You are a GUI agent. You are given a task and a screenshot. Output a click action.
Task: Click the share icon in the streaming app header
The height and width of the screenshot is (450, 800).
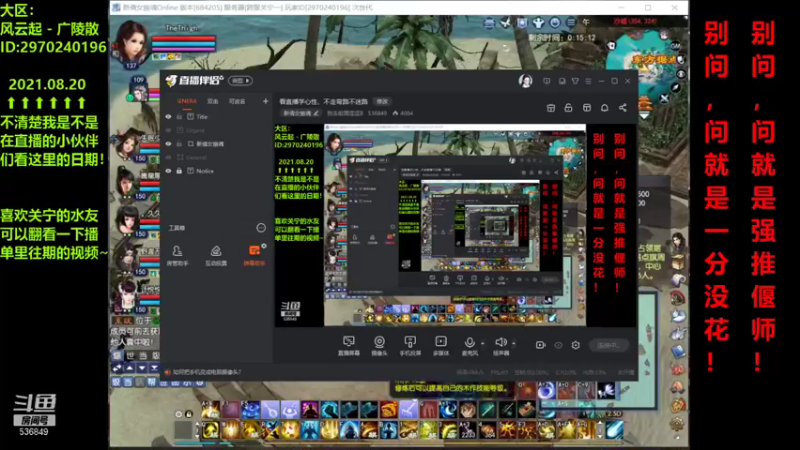[x=622, y=108]
